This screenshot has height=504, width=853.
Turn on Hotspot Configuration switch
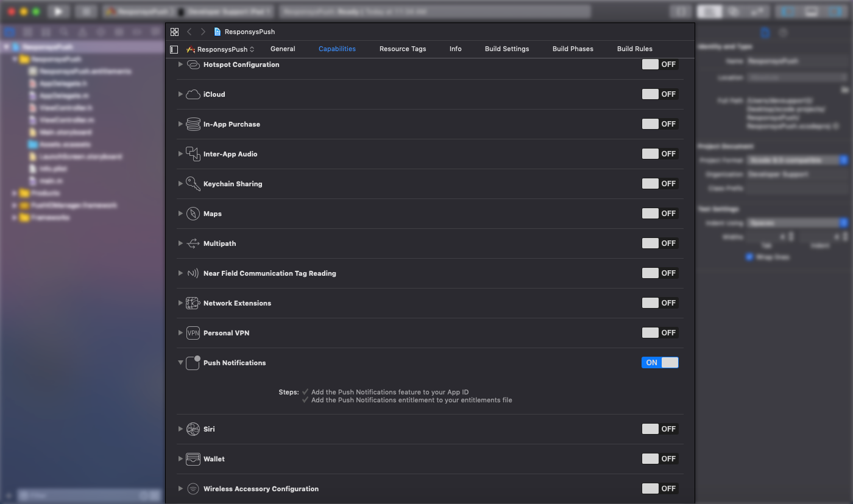(x=660, y=65)
